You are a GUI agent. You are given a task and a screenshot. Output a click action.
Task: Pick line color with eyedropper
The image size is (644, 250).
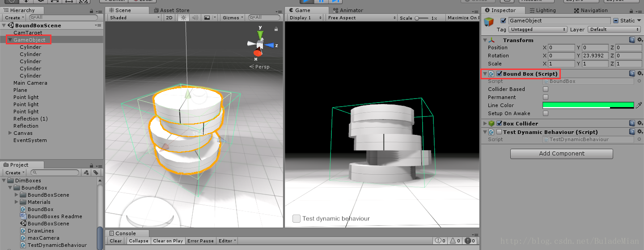[x=639, y=105]
